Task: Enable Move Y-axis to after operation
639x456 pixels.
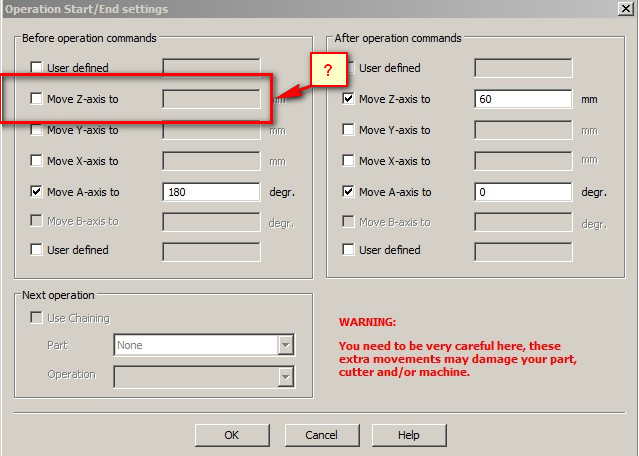Action: (x=349, y=130)
